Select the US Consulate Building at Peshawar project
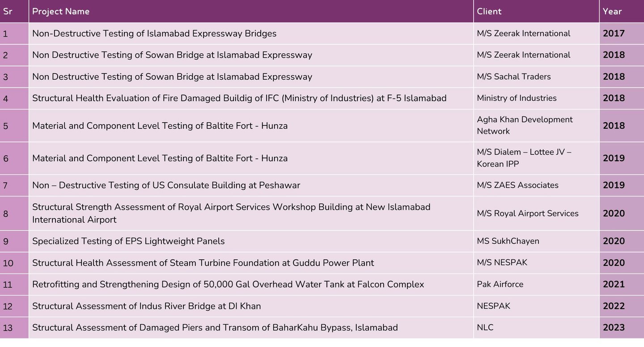The width and height of the screenshot is (644, 347). 251,185
